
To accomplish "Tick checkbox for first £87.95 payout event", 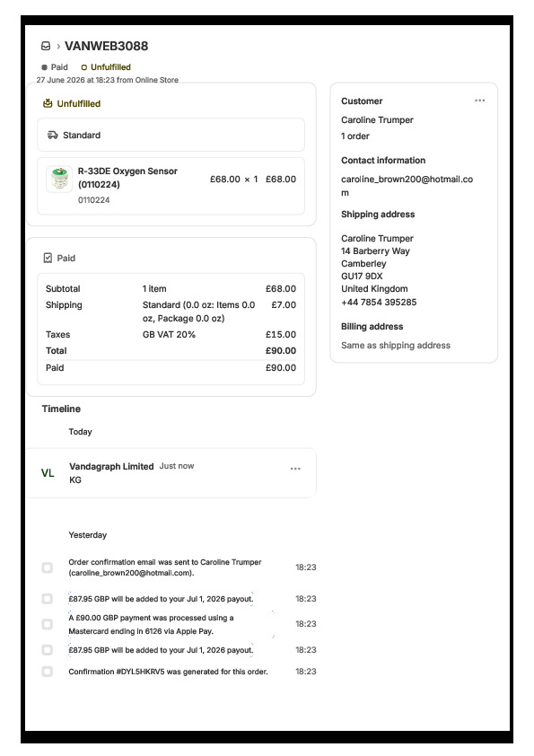I will tap(48, 599).
